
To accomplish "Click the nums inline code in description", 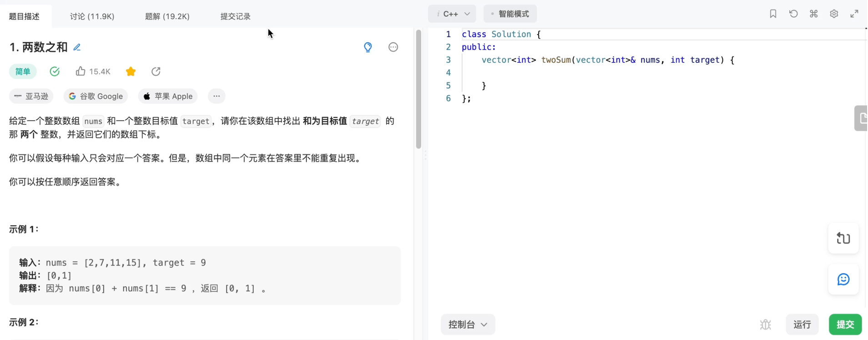I will [x=93, y=121].
